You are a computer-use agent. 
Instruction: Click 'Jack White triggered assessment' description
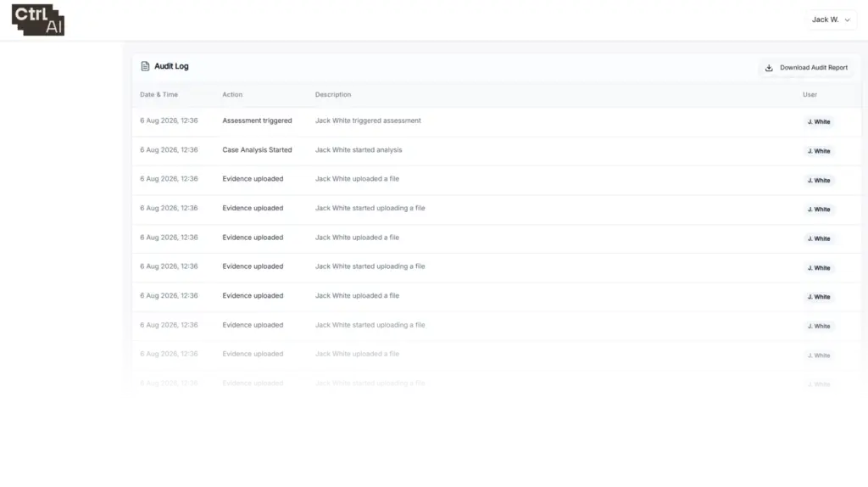pos(368,120)
